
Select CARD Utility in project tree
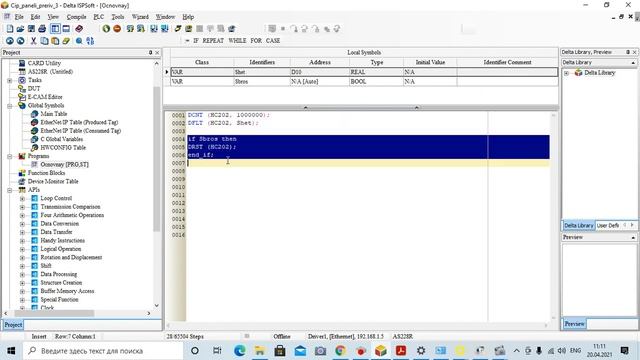[x=44, y=63]
